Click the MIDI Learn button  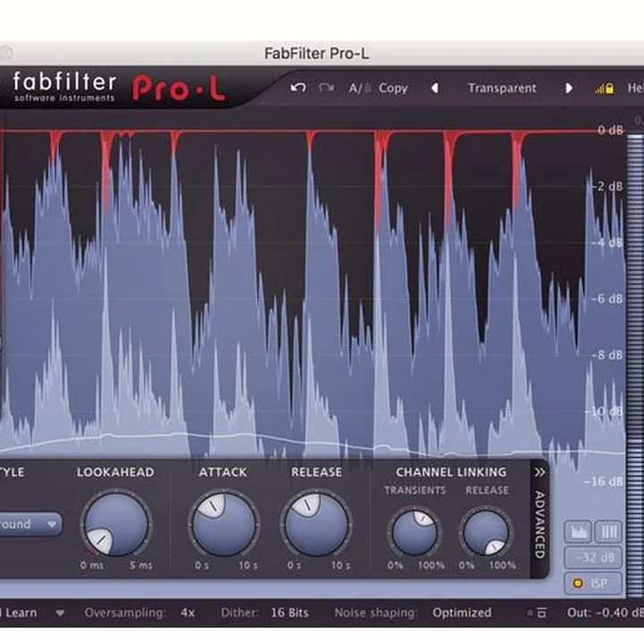pyautogui.click(x=19, y=613)
